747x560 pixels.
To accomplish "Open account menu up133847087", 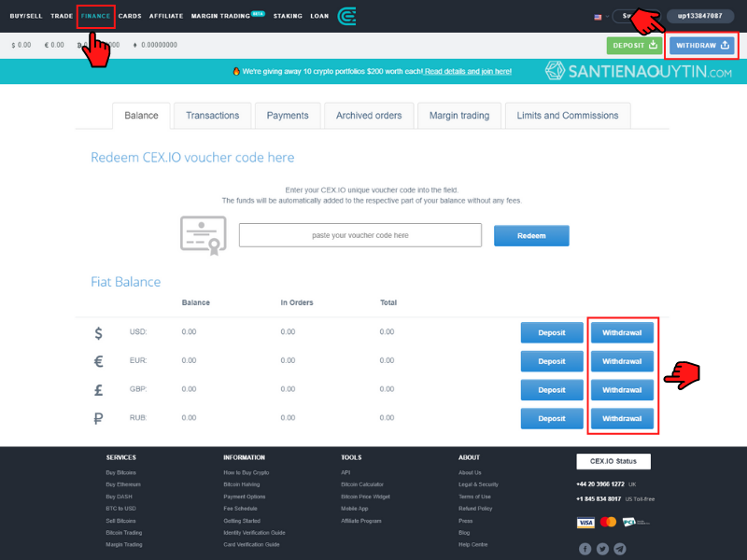I will click(699, 16).
